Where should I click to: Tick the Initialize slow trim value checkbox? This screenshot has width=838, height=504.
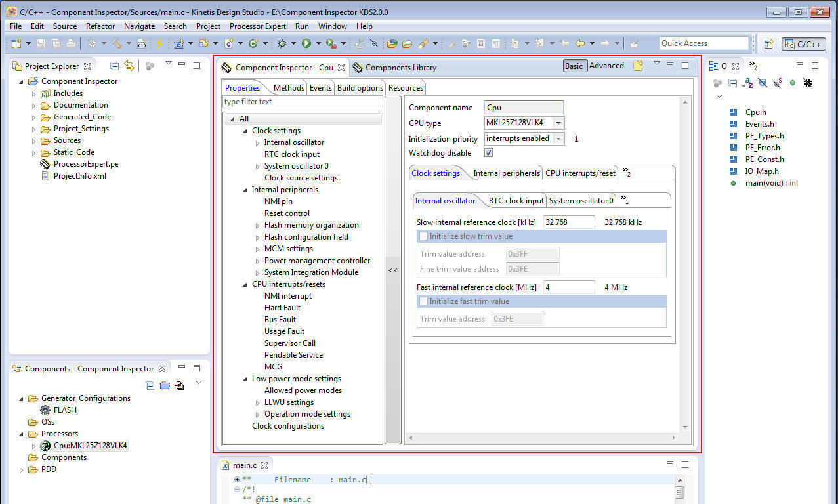click(x=423, y=236)
